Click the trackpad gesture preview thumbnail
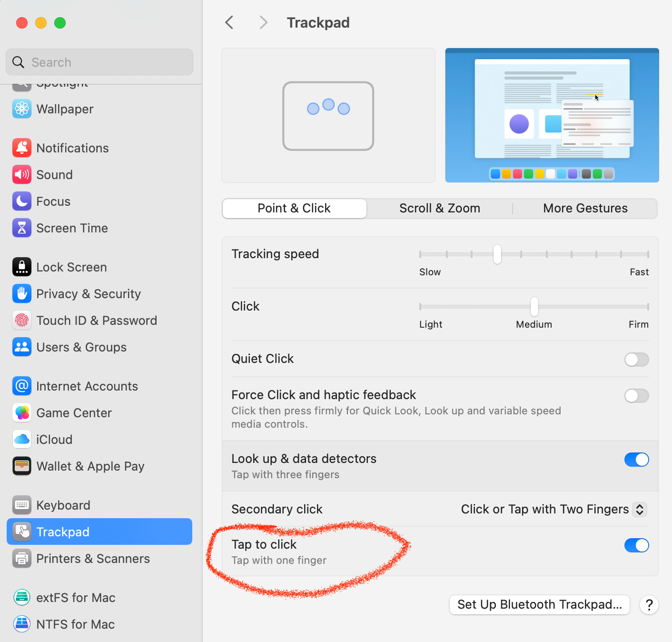The image size is (672, 642). pos(328,115)
